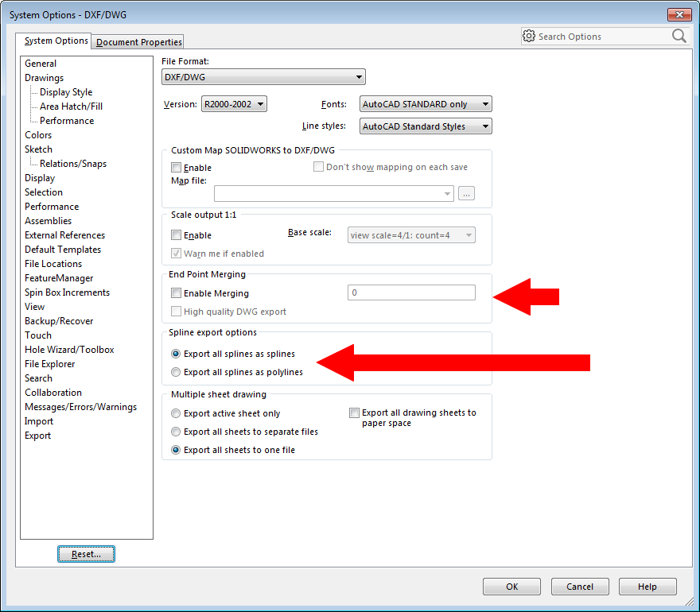
Task: Click the gear icon in search box
Action: click(529, 36)
